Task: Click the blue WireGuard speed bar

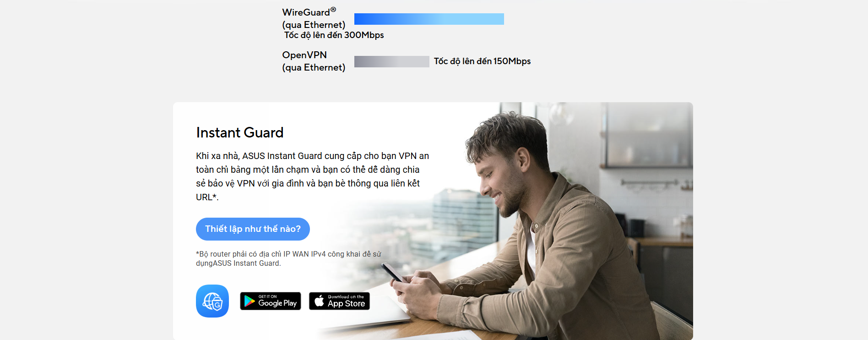Action: [x=429, y=19]
